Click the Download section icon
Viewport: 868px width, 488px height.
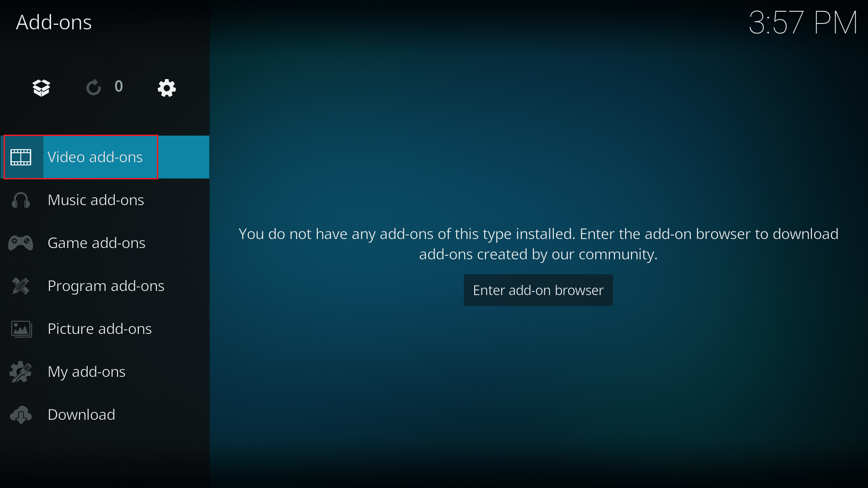pos(21,414)
